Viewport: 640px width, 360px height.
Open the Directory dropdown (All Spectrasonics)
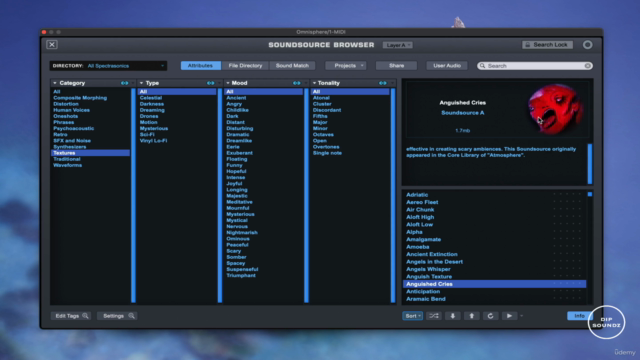point(108,66)
